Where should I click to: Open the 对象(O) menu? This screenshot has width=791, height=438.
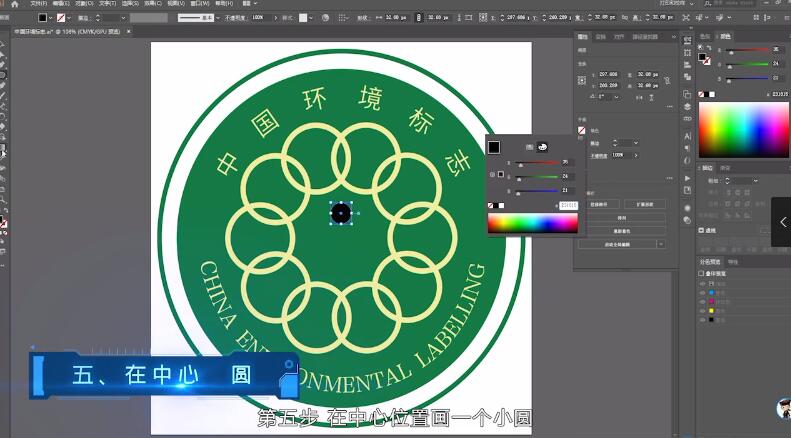[x=84, y=4]
